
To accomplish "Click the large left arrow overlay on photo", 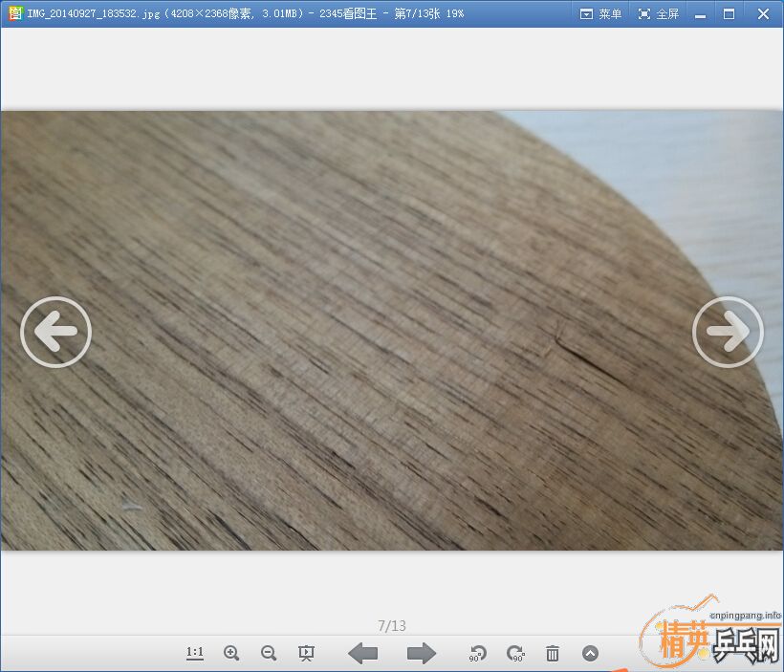I will click(x=55, y=333).
